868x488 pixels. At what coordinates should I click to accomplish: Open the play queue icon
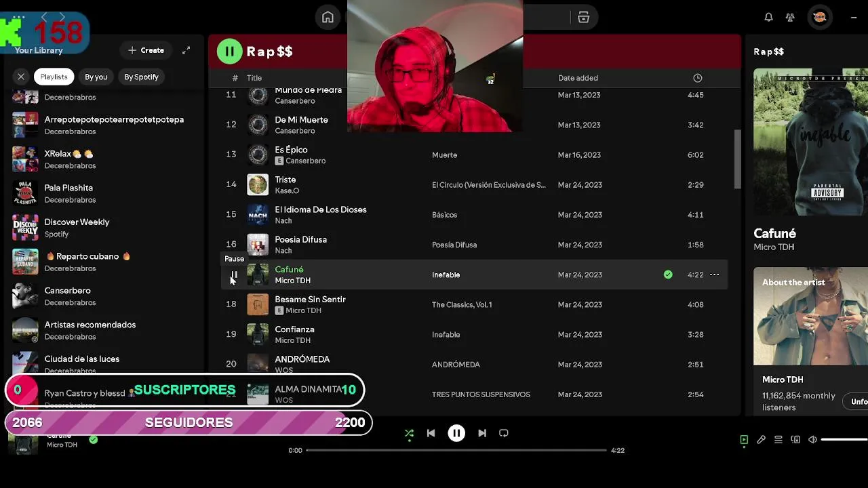pos(778,440)
